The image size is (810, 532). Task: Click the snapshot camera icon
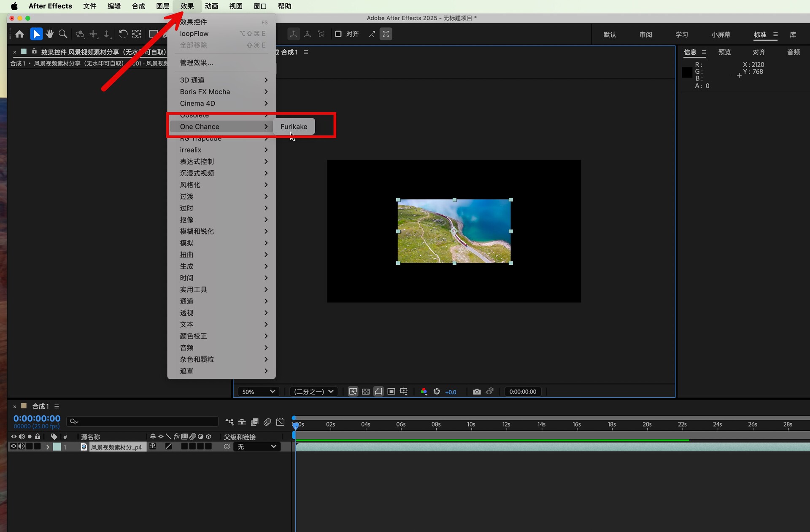477,392
